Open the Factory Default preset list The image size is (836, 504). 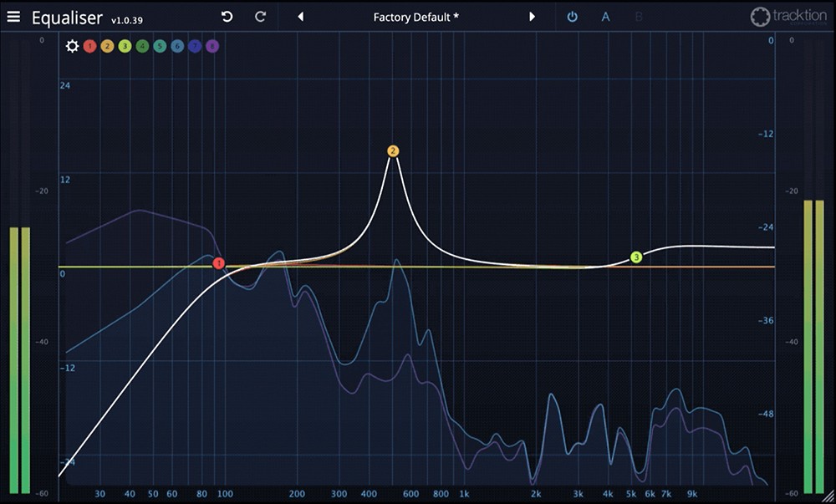[415, 17]
